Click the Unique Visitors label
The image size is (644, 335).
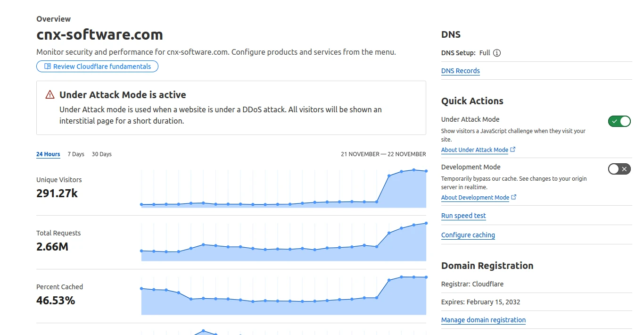click(x=59, y=180)
